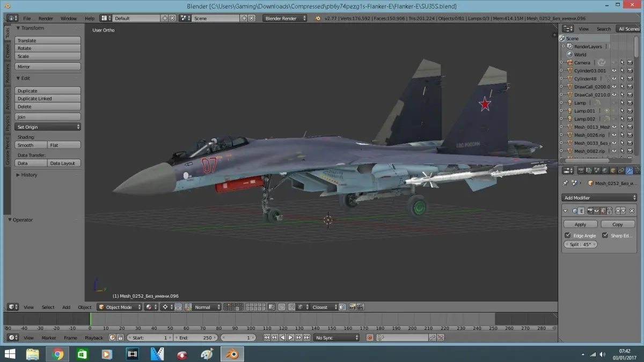Add a new scene next to Scene field

coord(244,18)
